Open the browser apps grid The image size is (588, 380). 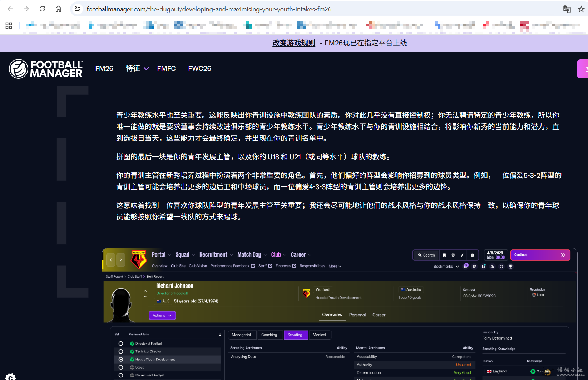click(9, 25)
